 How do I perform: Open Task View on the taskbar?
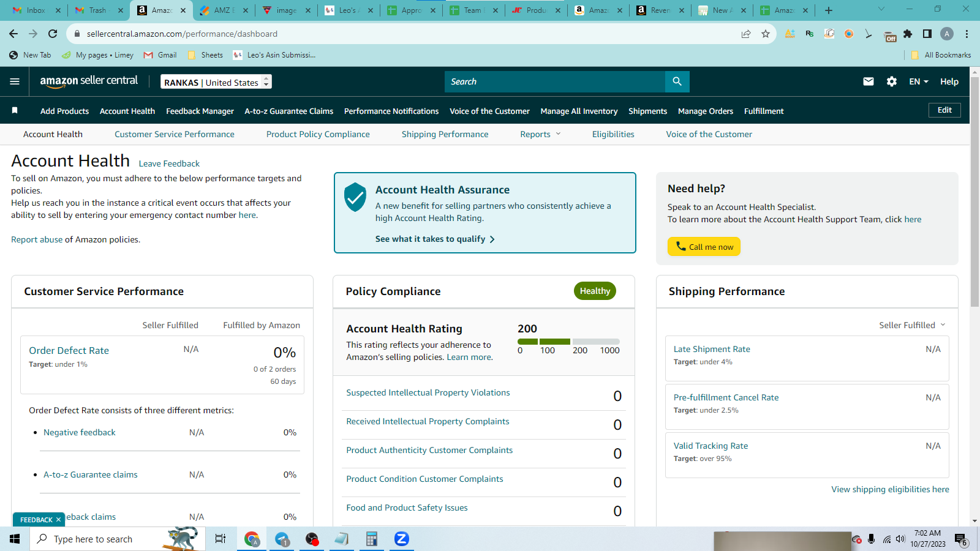tap(221, 539)
